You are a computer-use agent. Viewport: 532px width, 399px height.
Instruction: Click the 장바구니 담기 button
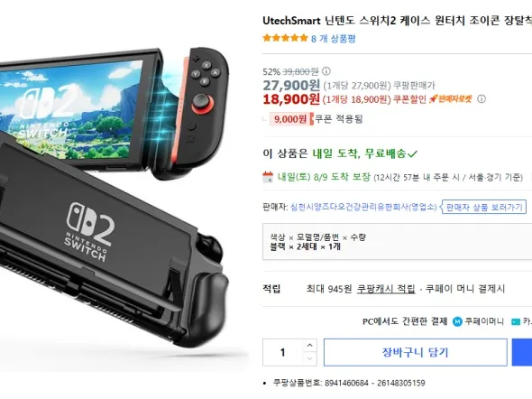click(416, 352)
